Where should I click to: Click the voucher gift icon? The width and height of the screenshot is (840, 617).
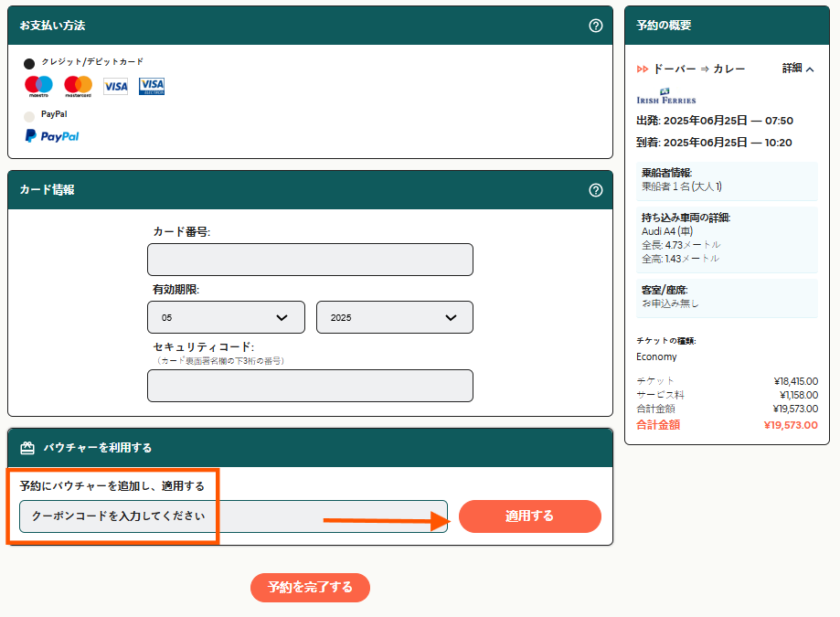pyautogui.click(x=27, y=448)
